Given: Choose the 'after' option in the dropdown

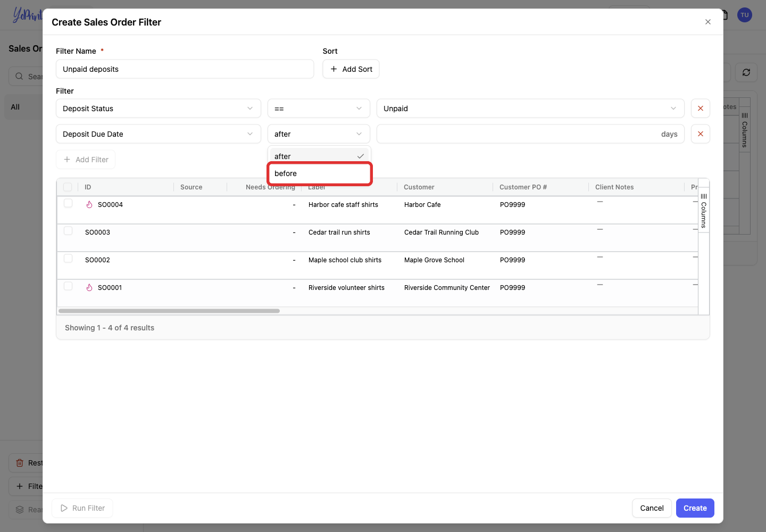Looking at the screenshot, I should (x=319, y=156).
